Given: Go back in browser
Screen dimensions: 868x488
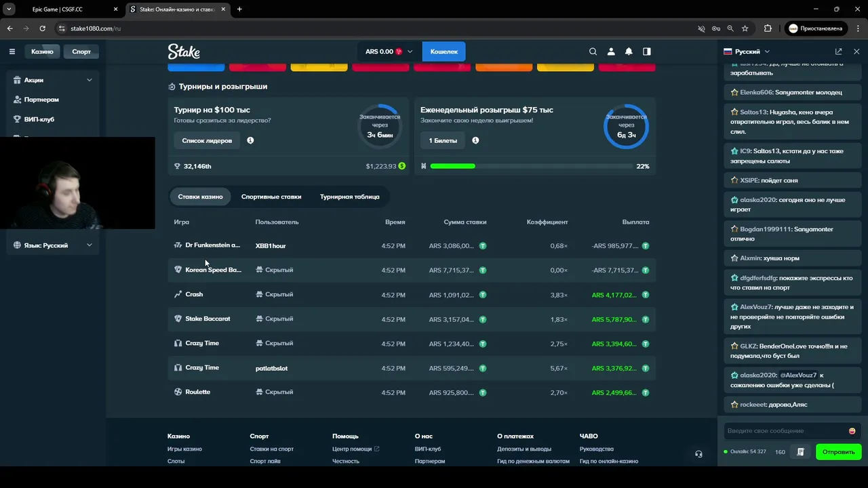Looking at the screenshot, I should (10, 28).
